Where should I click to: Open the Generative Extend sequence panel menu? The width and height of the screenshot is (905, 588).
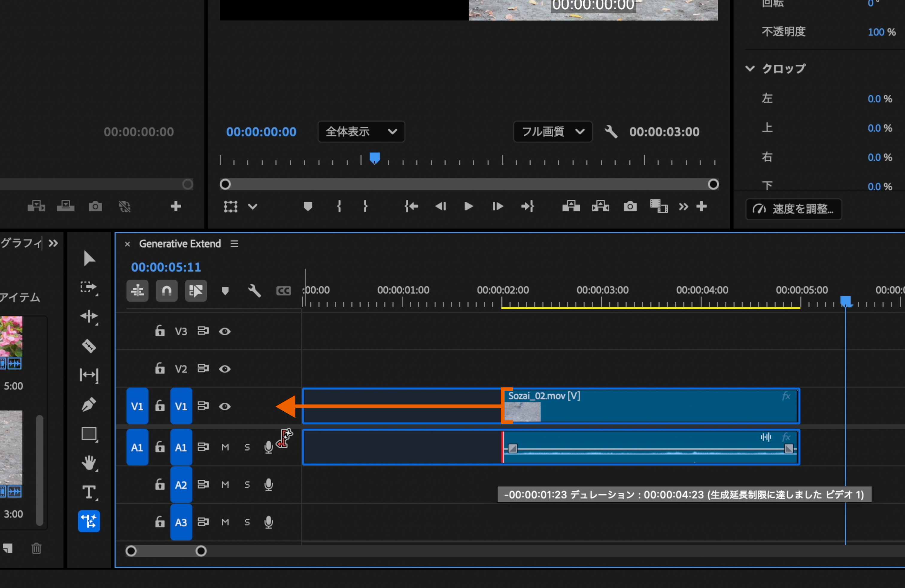pyautogui.click(x=234, y=244)
